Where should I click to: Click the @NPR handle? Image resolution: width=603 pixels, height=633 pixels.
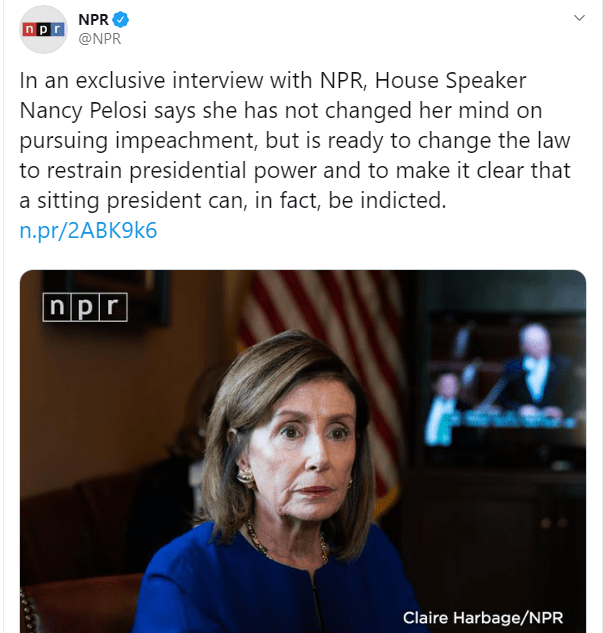100,39
